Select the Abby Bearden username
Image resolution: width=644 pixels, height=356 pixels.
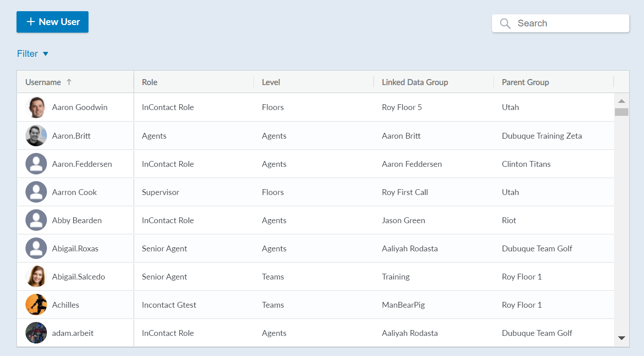(x=77, y=220)
